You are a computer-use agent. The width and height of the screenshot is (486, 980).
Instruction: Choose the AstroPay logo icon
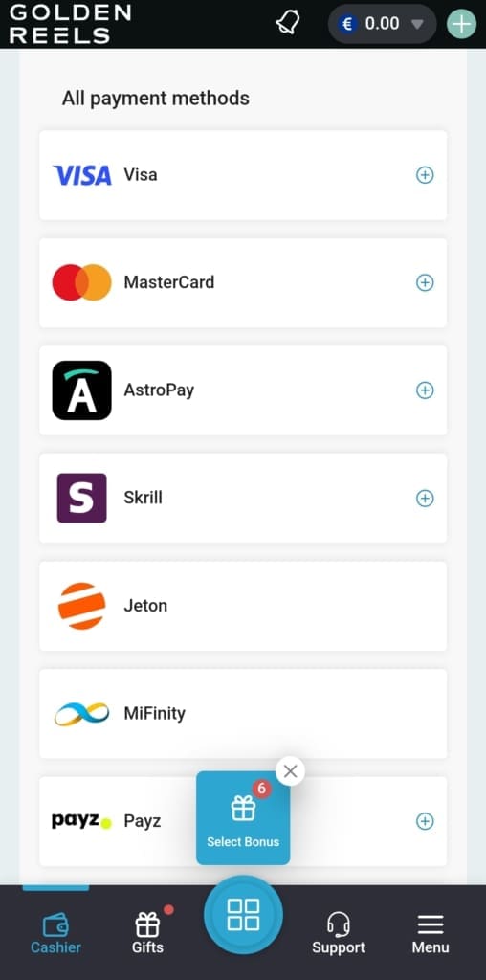pos(82,390)
